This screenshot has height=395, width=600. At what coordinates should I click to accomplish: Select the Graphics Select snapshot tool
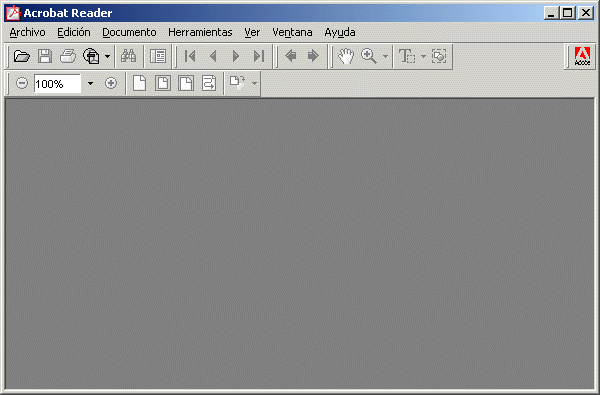tap(439, 56)
